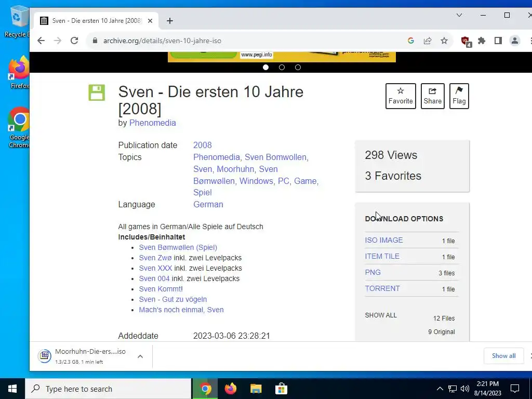Select the Sven - Die ersten 10 Jahre tab
532x399 pixels.
pos(96,21)
